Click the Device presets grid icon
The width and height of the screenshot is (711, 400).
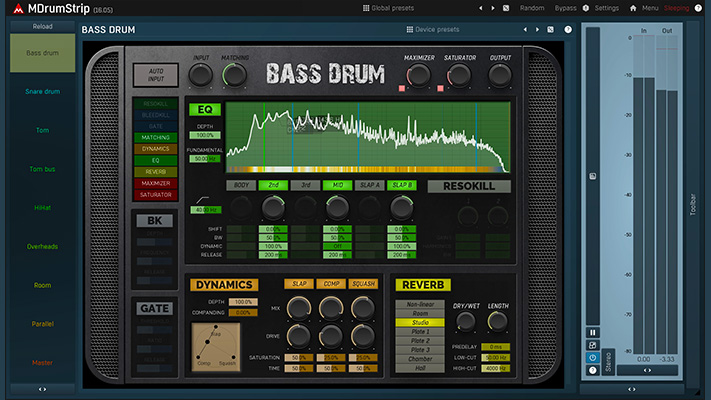[409, 29]
